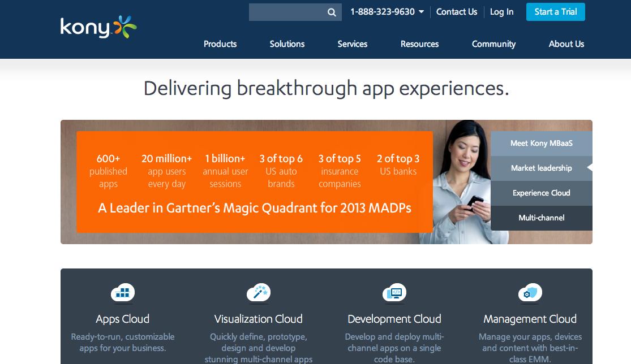This screenshot has width=631, height=364.
Task: Click 'Quickly define, prototype' description
Action: pyautogui.click(x=259, y=348)
